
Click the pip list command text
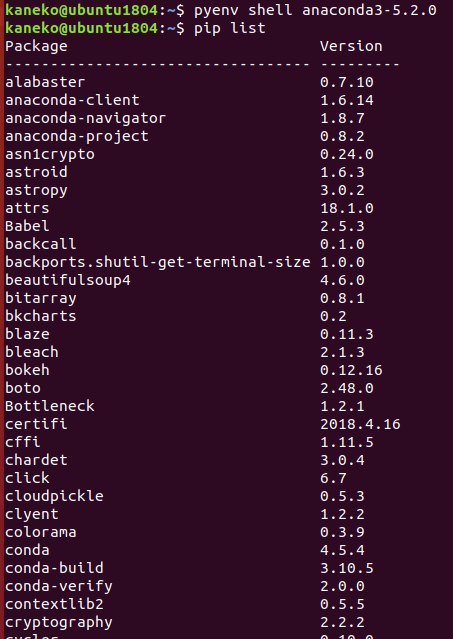(x=230, y=28)
